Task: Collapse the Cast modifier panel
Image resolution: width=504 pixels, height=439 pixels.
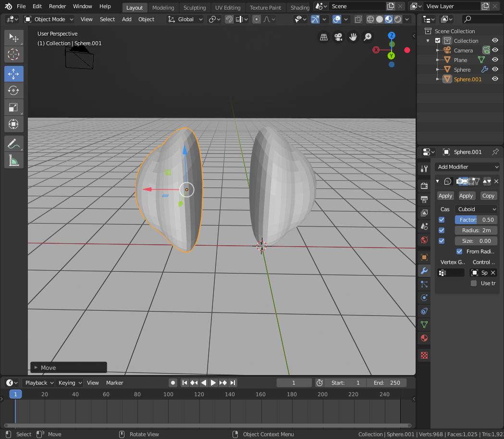Action: (x=438, y=181)
